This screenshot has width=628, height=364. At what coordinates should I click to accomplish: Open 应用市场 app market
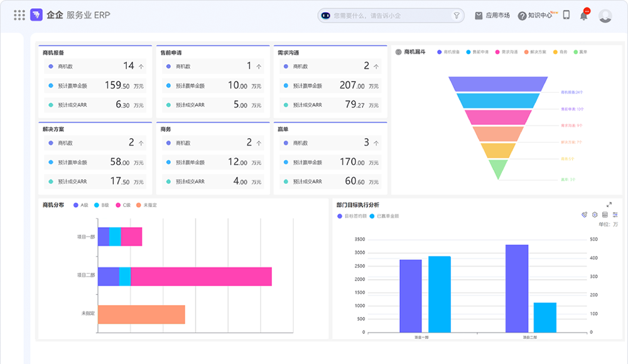click(x=492, y=16)
